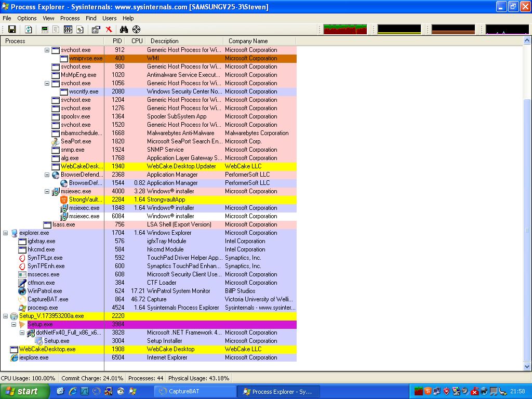Click the SynTPLpr.exe red swirl icon

(22, 258)
